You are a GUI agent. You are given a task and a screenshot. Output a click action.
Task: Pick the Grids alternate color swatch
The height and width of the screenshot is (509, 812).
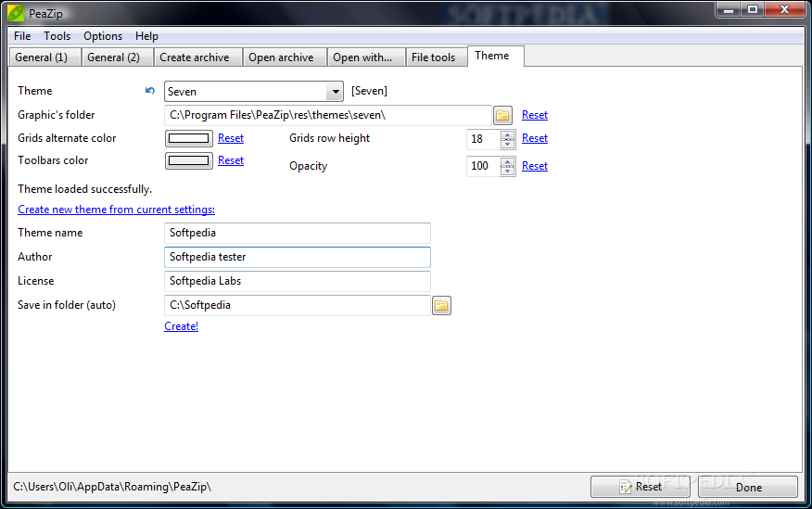(x=188, y=138)
